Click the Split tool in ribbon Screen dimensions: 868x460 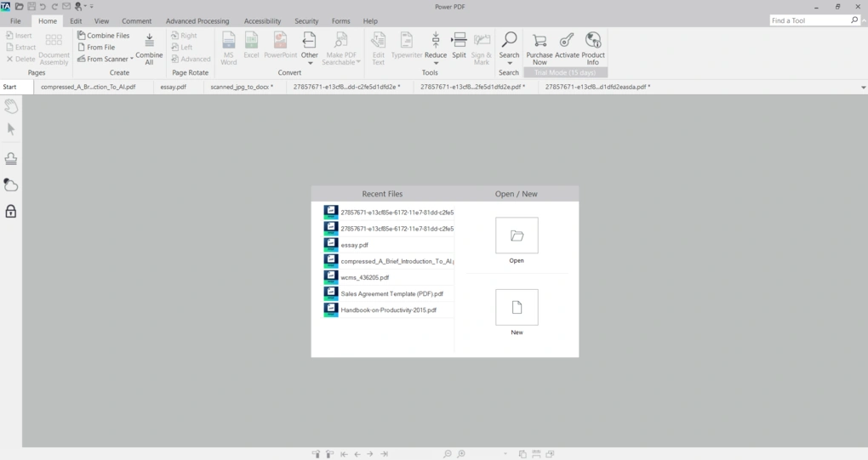[459, 45]
